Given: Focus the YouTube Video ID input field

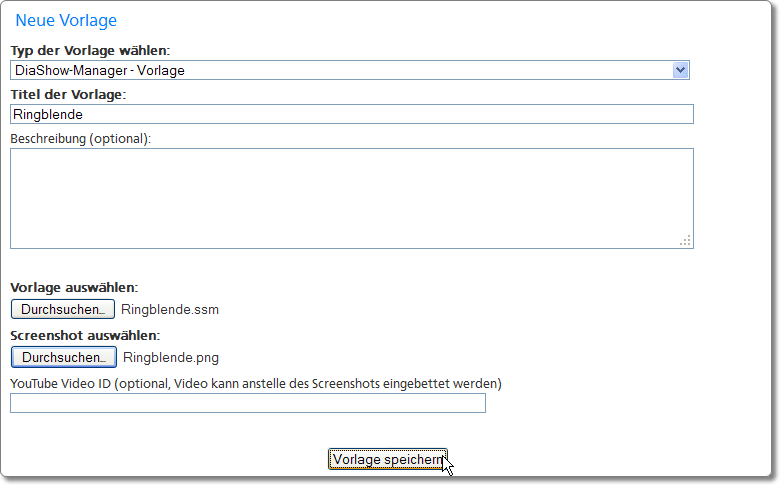Looking at the screenshot, I should click(x=247, y=403).
